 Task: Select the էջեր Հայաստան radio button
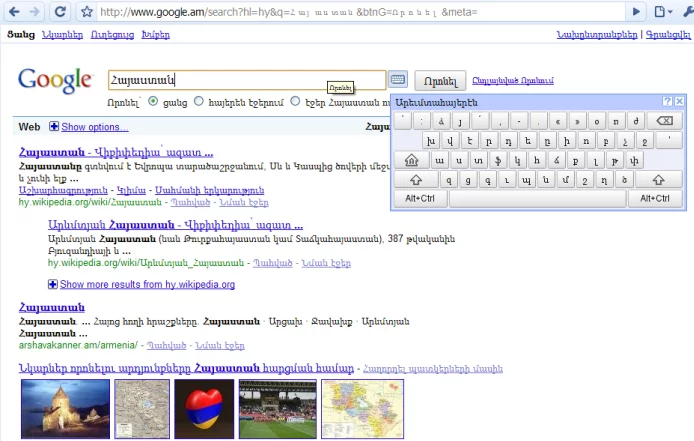pos(295,101)
